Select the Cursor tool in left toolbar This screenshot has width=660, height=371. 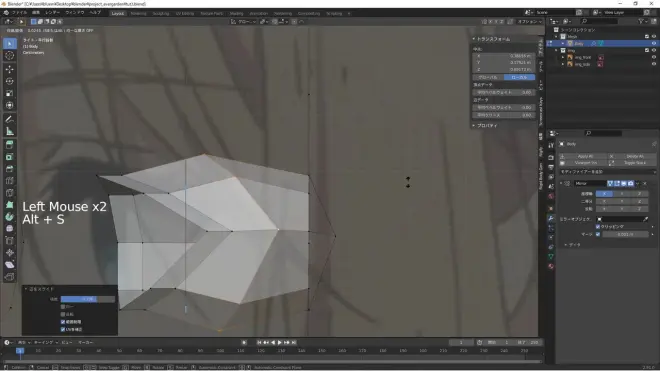(x=10, y=56)
